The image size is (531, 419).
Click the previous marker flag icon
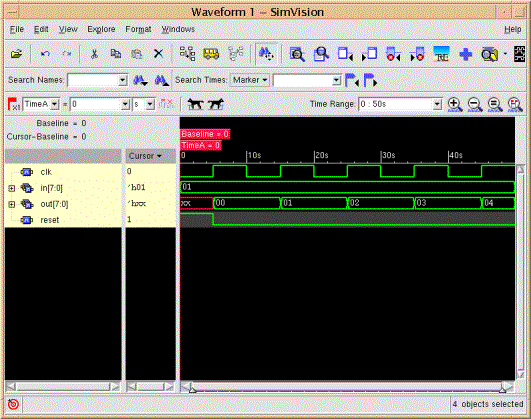tap(352, 81)
